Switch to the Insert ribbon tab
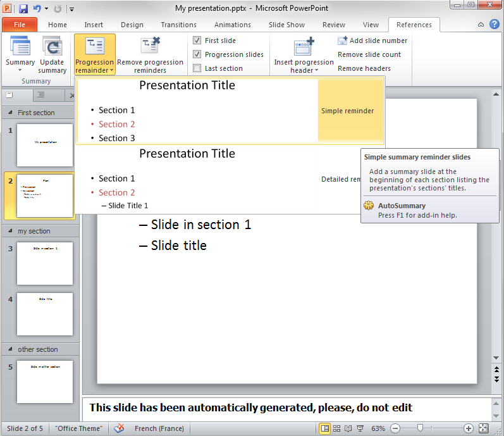 coord(94,25)
